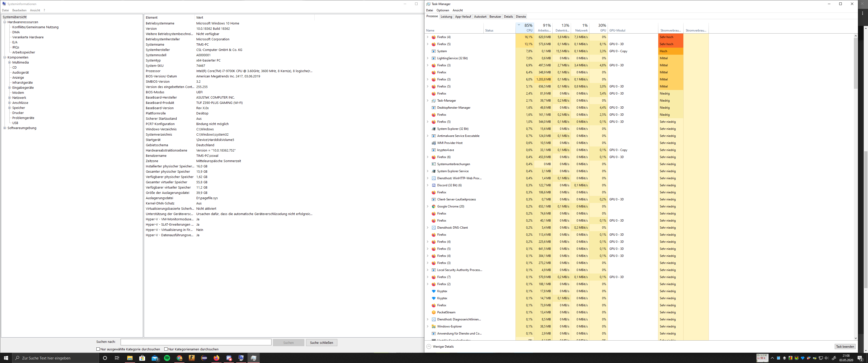Open Microsoft Store from taskbar

click(142, 358)
